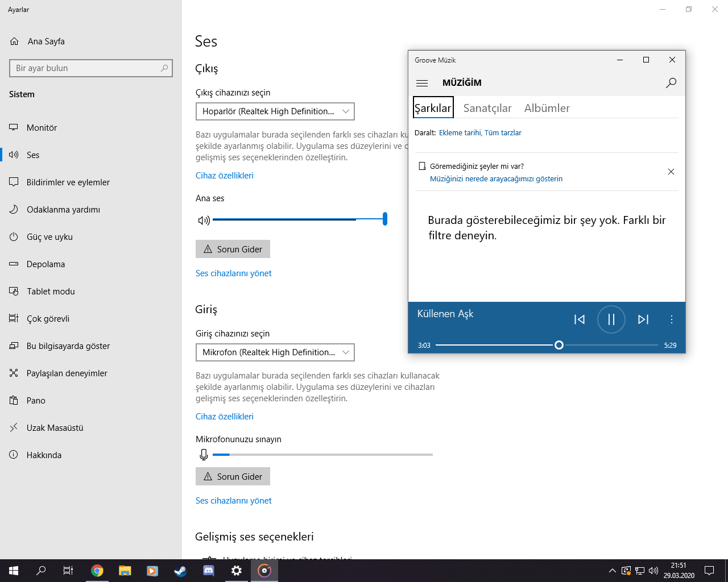Open 'Ses cihazlarını yönet' under Çıkış

tap(234, 273)
